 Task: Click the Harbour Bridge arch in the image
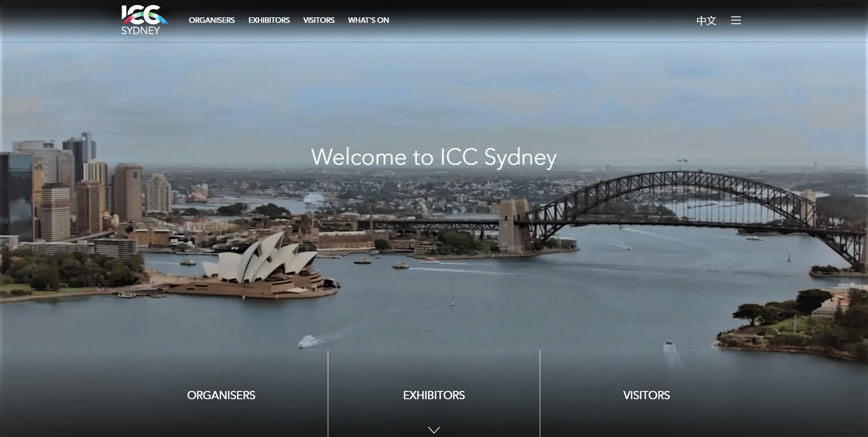(x=684, y=182)
